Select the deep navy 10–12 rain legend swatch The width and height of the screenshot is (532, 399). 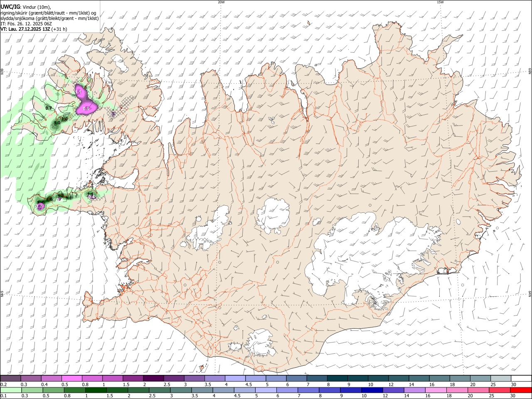point(372,390)
